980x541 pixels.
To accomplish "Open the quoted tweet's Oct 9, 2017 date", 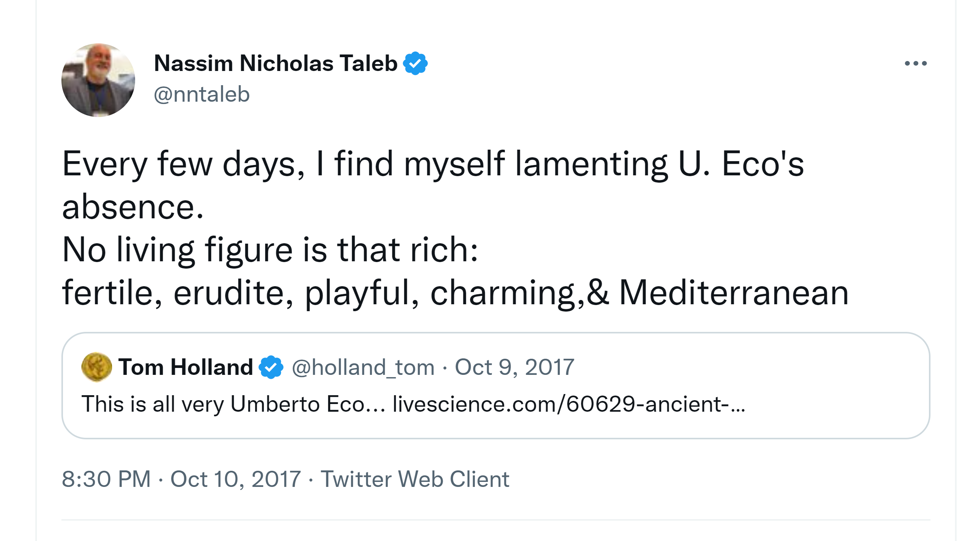I will [x=514, y=367].
